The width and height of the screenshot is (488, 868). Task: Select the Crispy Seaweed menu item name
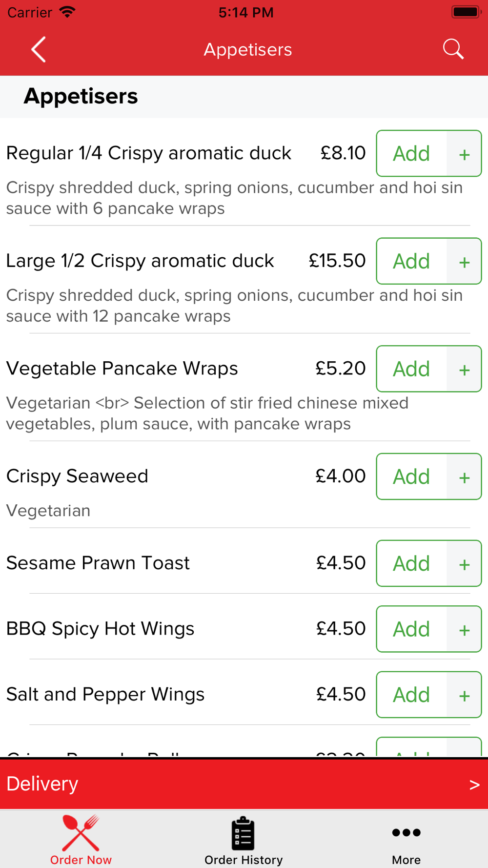pyautogui.click(x=77, y=476)
